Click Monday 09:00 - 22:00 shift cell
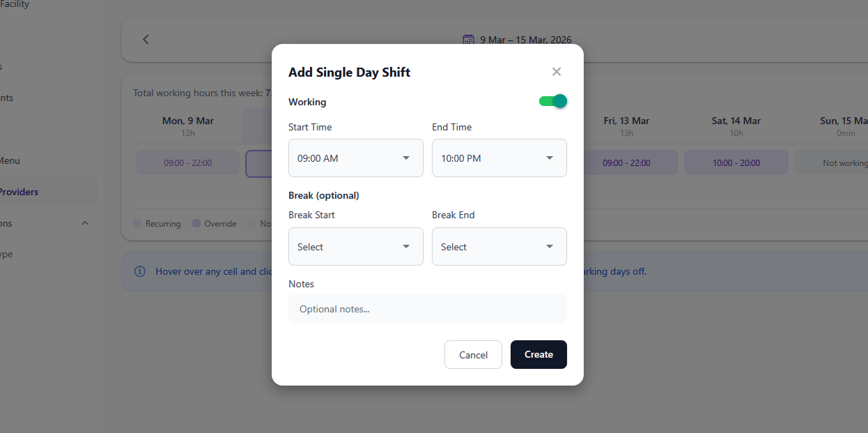The width and height of the screenshot is (868, 433). 187,163
